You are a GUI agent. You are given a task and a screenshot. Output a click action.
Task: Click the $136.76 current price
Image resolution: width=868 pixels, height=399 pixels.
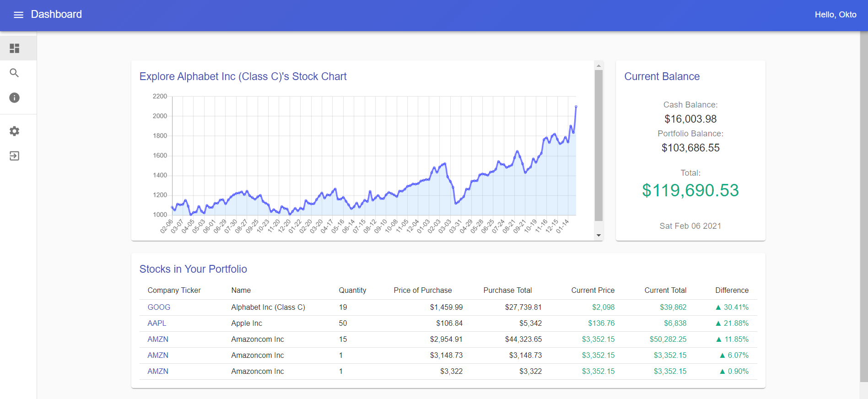point(601,324)
